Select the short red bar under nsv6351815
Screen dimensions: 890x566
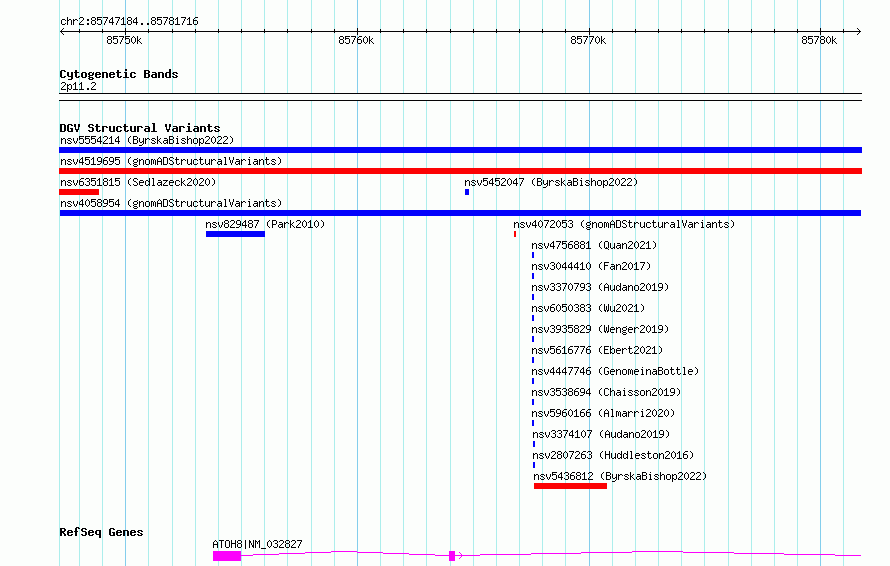(x=79, y=192)
